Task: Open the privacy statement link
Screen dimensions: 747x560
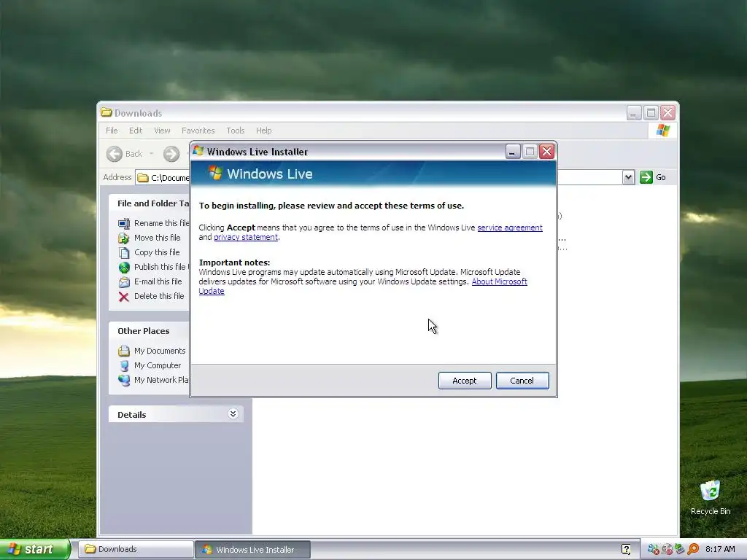Action: click(246, 237)
